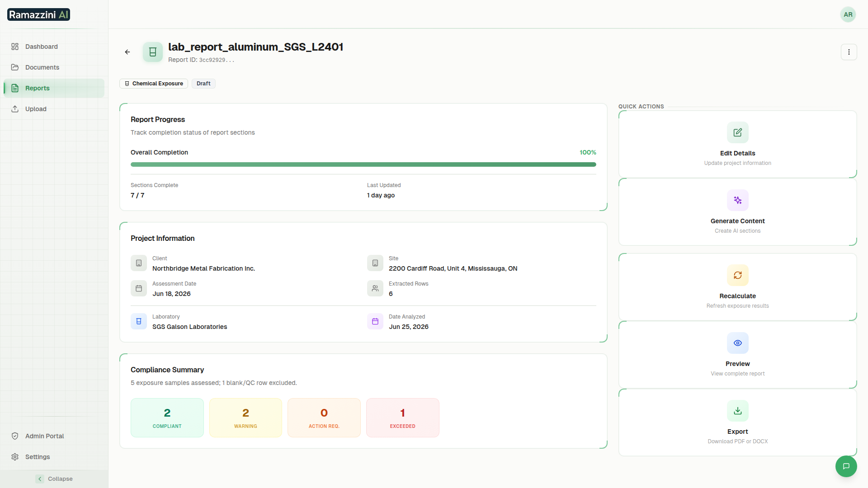This screenshot has height=488, width=868.
Task: Click the Export download icon
Action: (737, 411)
